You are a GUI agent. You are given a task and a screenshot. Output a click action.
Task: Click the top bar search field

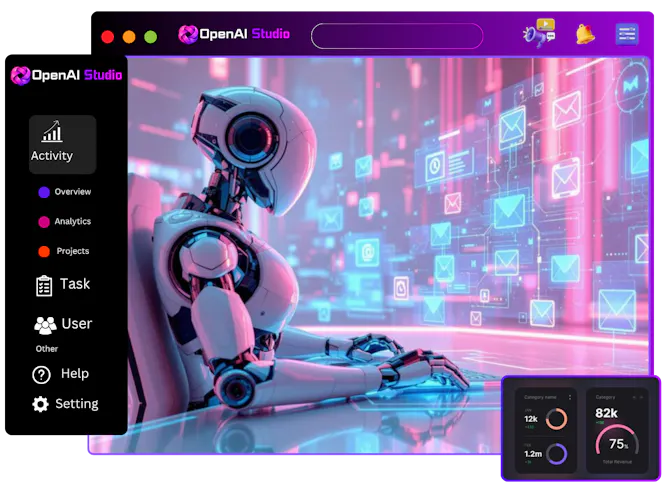point(397,36)
